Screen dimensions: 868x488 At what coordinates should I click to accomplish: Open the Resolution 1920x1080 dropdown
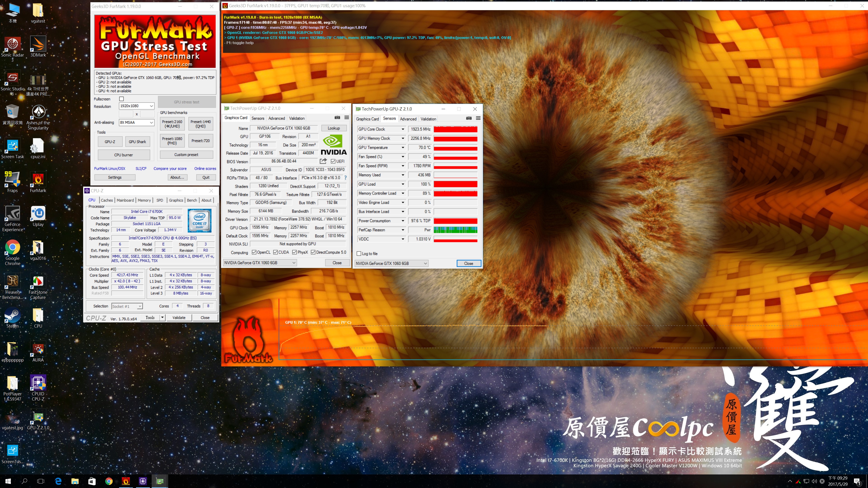[x=137, y=106]
